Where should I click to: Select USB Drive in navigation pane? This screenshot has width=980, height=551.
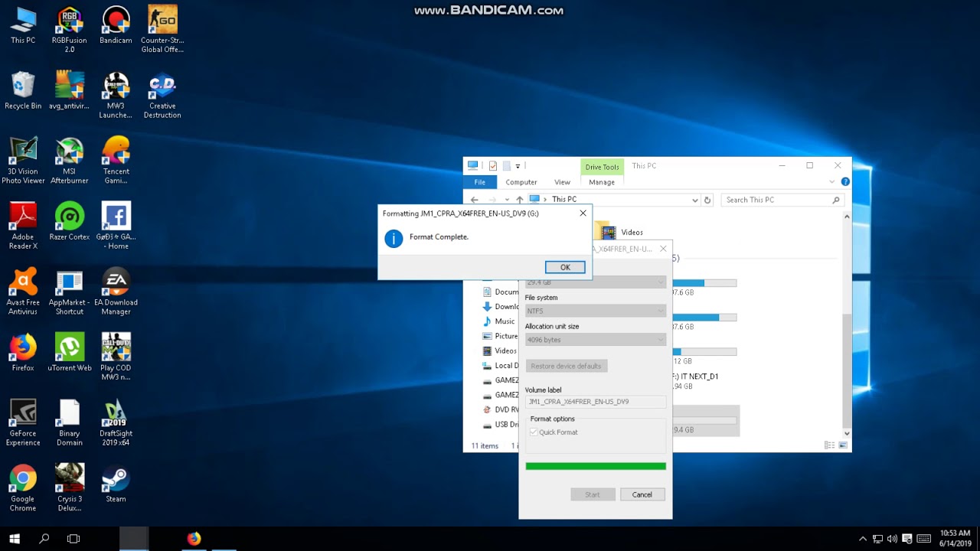tap(500, 424)
